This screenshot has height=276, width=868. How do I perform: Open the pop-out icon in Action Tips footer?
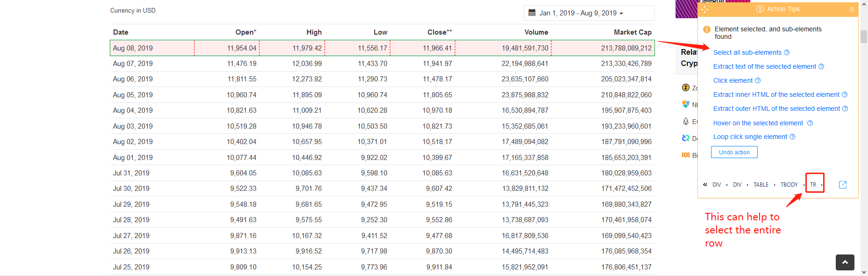[843, 185]
